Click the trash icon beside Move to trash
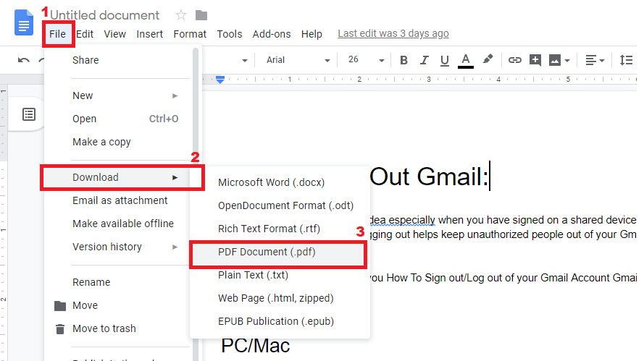The width and height of the screenshot is (644, 361). tap(60, 329)
